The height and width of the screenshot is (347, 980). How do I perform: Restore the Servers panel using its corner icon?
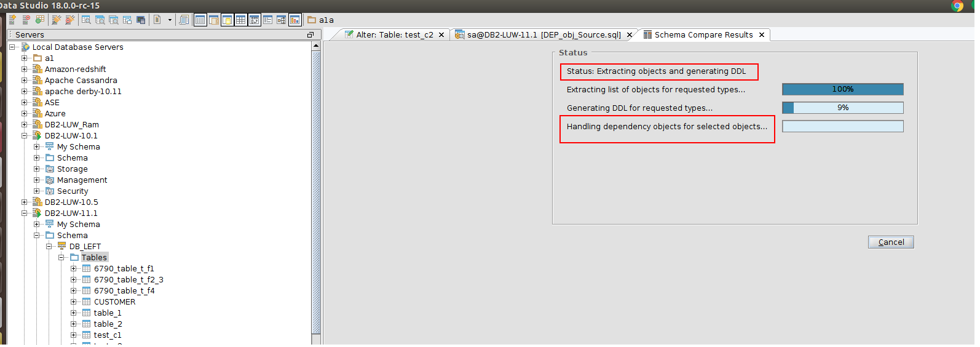pos(310,34)
